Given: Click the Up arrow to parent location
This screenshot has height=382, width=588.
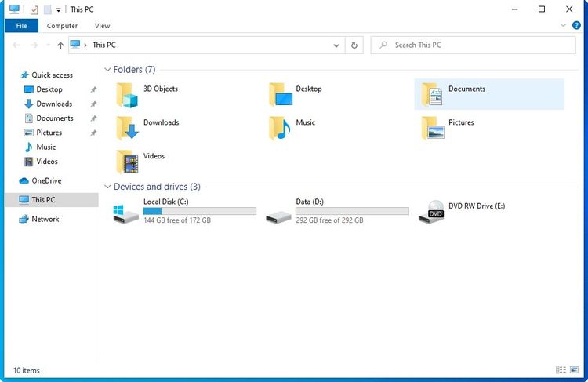Looking at the screenshot, I should tap(60, 45).
